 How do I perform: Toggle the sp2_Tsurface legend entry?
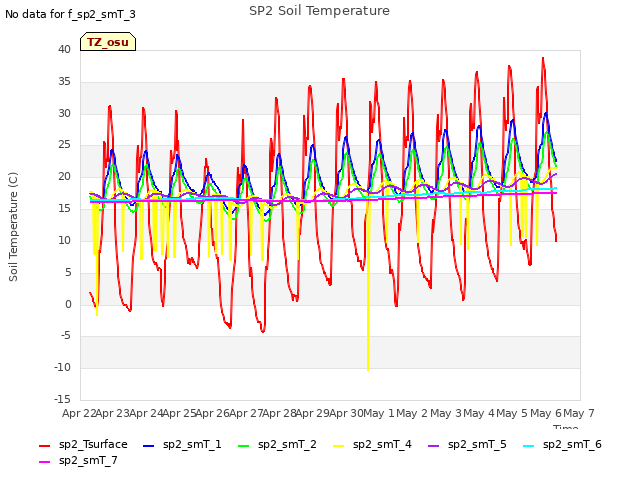click(83, 444)
